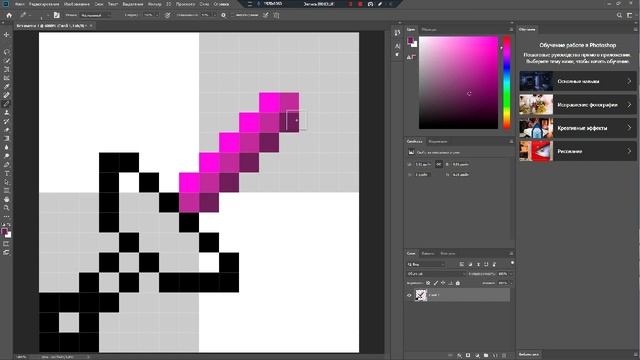Select the Dodge tool
The width and height of the screenshot is (640, 360).
[x=7, y=156]
